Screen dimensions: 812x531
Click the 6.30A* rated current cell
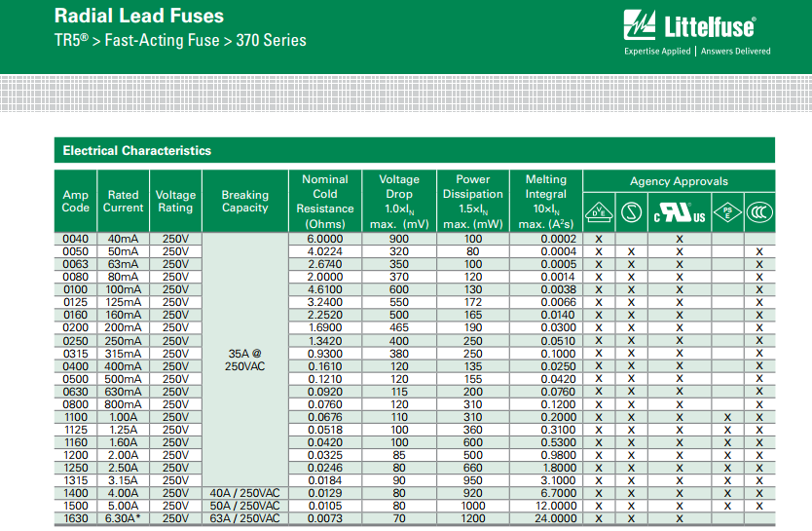pos(124,517)
